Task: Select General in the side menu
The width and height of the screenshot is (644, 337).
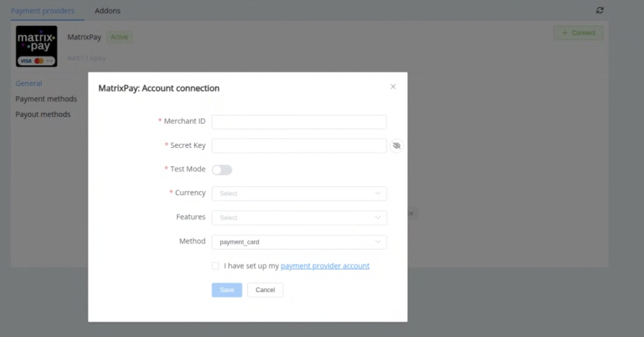Action: (x=29, y=83)
